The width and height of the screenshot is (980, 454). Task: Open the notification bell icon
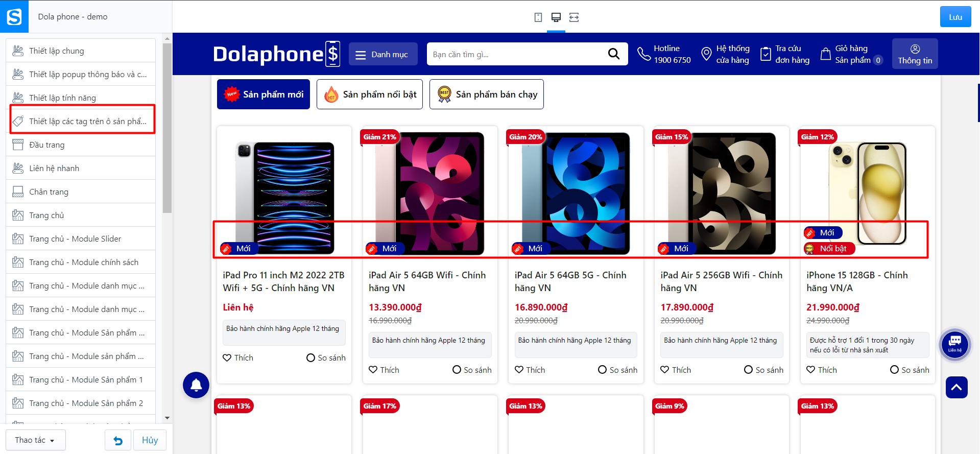(x=196, y=385)
